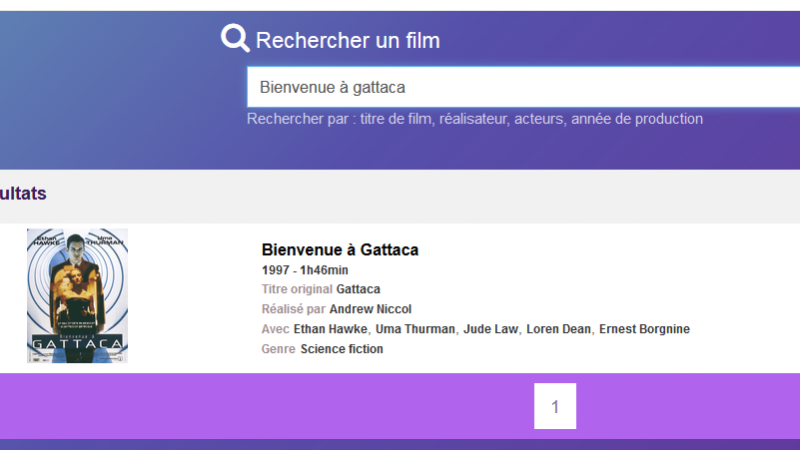
Task: Click the "Rechercher un film" heading
Action: [x=347, y=40]
